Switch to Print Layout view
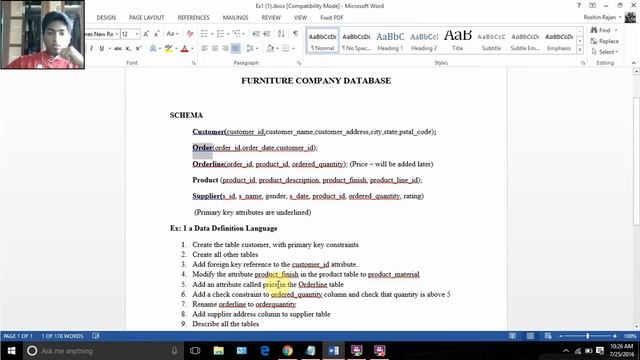 (x=530, y=336)
